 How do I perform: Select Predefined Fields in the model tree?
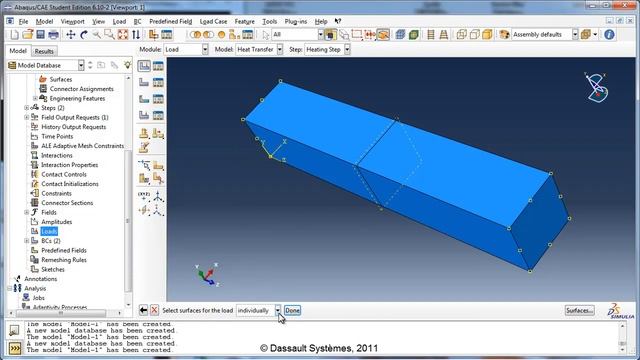pyautogui.click(x=64, y=251)
